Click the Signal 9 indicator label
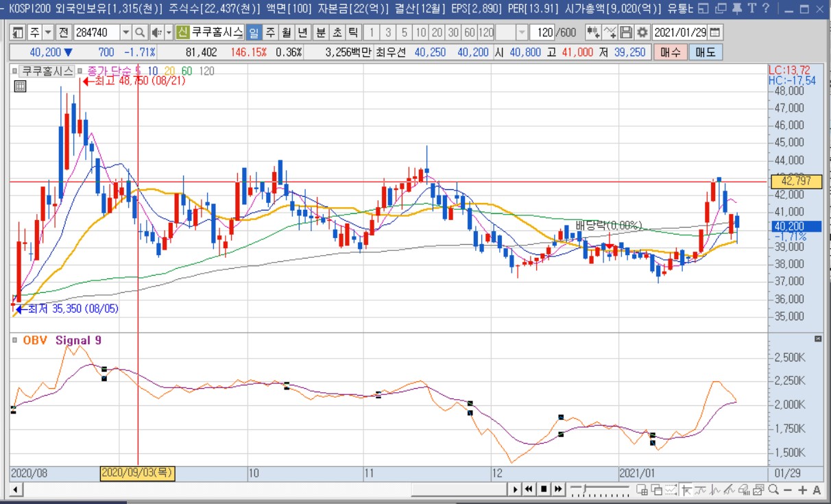 pyautogui.click(x=79, y=340)
